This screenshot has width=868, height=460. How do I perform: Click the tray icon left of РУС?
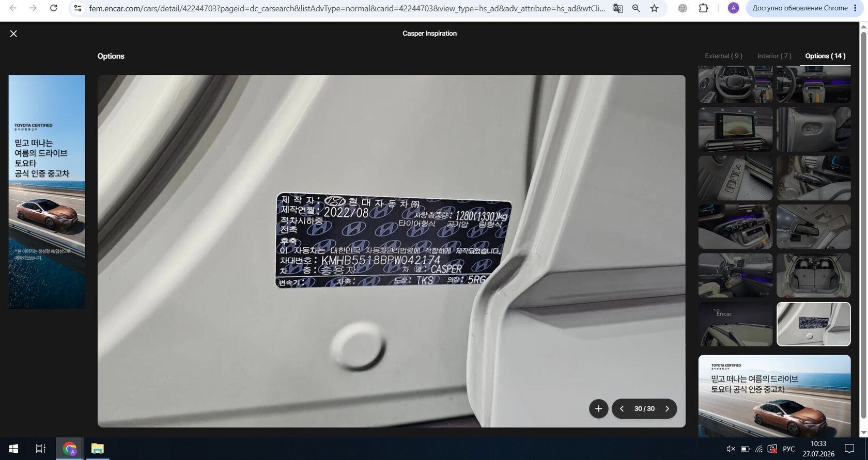pyautogui.click(x=772, y=449)
